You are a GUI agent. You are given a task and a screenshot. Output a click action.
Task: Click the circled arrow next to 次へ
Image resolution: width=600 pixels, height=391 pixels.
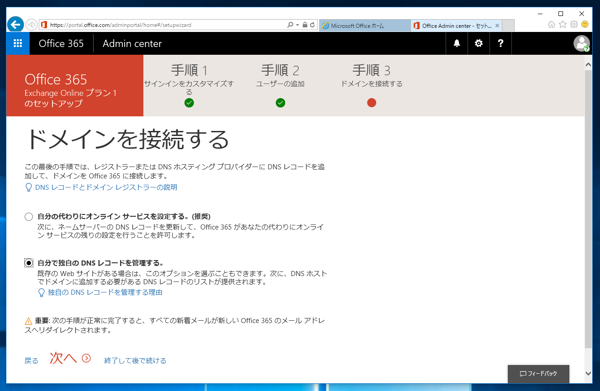click(x=86, y=358)
